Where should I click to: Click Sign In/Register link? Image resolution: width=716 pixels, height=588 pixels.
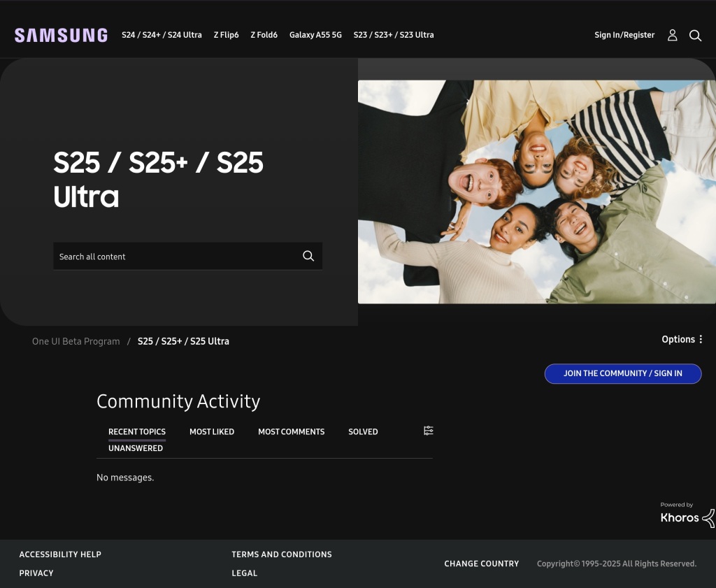click(x=624, y=35)
